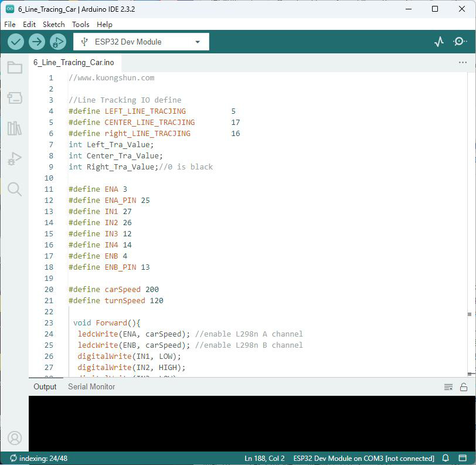Open the Library Manager panel
476x465 pixels.
point(15,128)
